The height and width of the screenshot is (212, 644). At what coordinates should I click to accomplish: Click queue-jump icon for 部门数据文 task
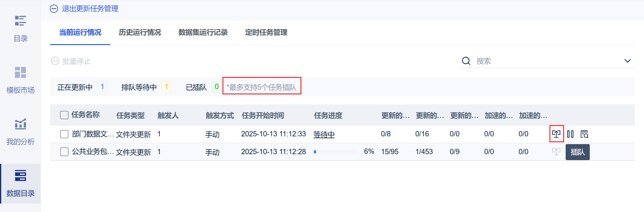556,134
